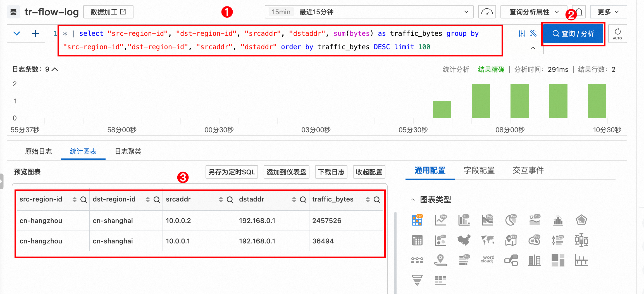
Task: Select the relationship topology chart type
Action: (511, 260)
